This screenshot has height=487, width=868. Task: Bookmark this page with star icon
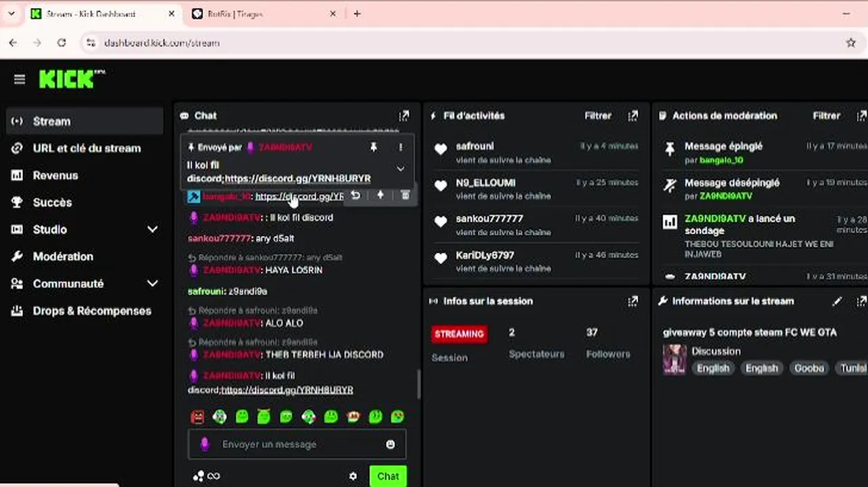pyautogui.click(x=851, y=43)
